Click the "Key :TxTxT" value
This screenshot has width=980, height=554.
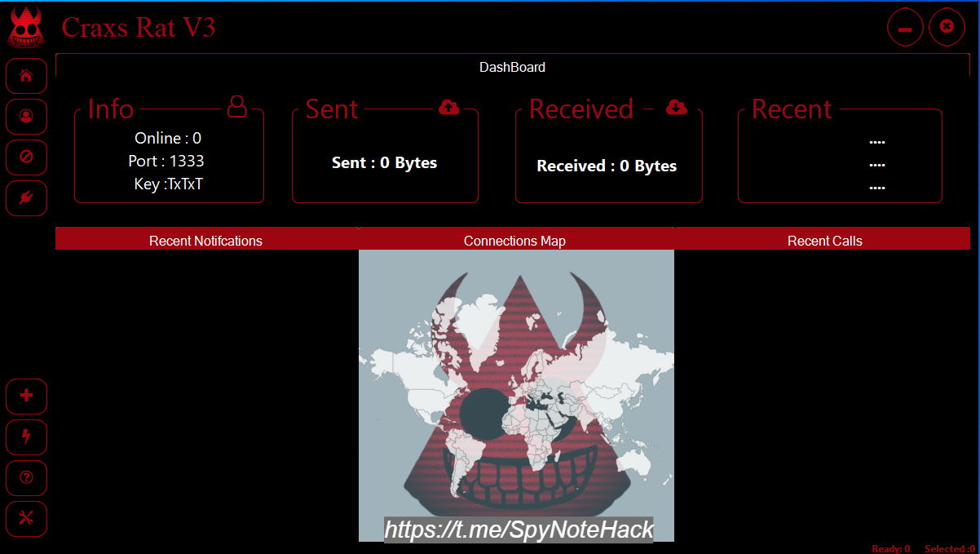pyautogui.click(x=169, y=184)
